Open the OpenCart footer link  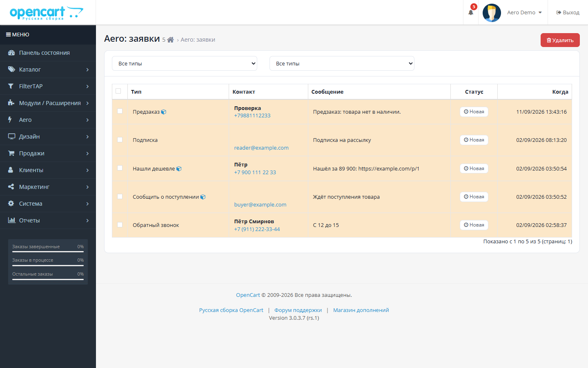pyautogui.click(x=248, y=295)
